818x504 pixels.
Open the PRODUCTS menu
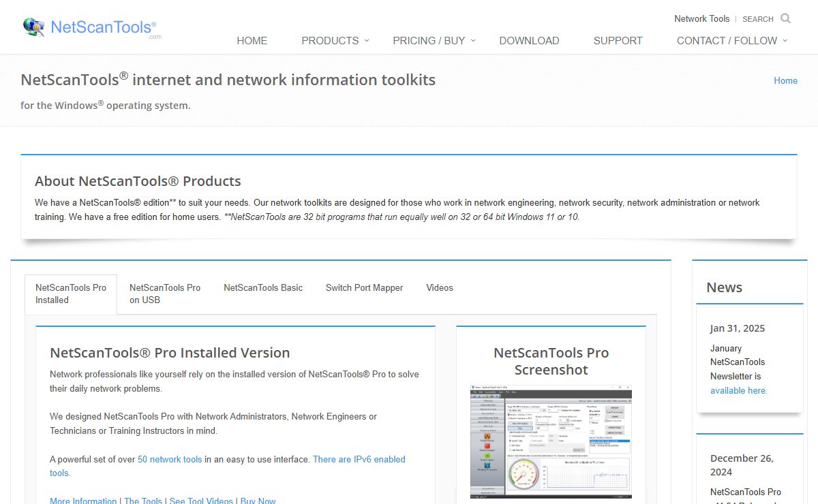click(330, 41)
